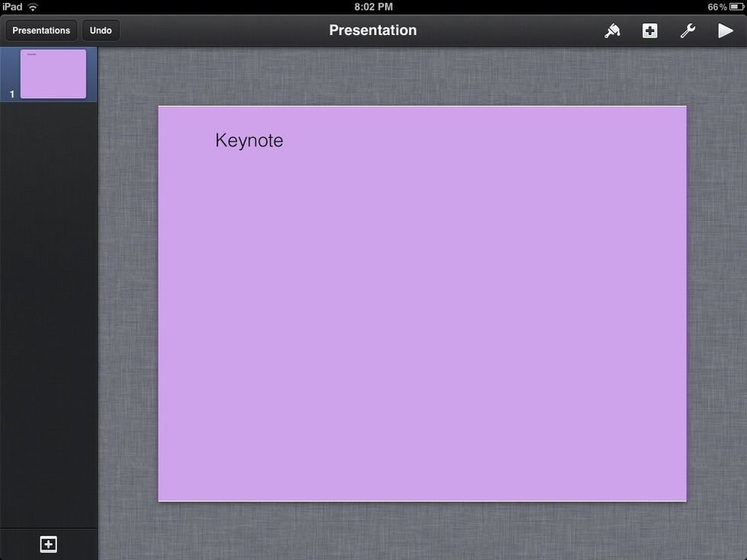Play the slideshow
This screenshot has width=747, height=560.
pyautogui.click(x=725, y=30)
